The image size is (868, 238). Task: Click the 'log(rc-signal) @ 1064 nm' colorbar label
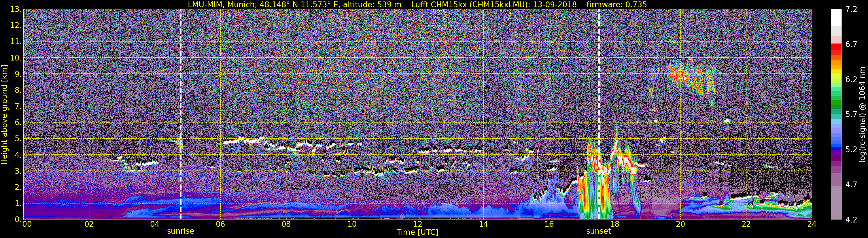coord(862,114)
